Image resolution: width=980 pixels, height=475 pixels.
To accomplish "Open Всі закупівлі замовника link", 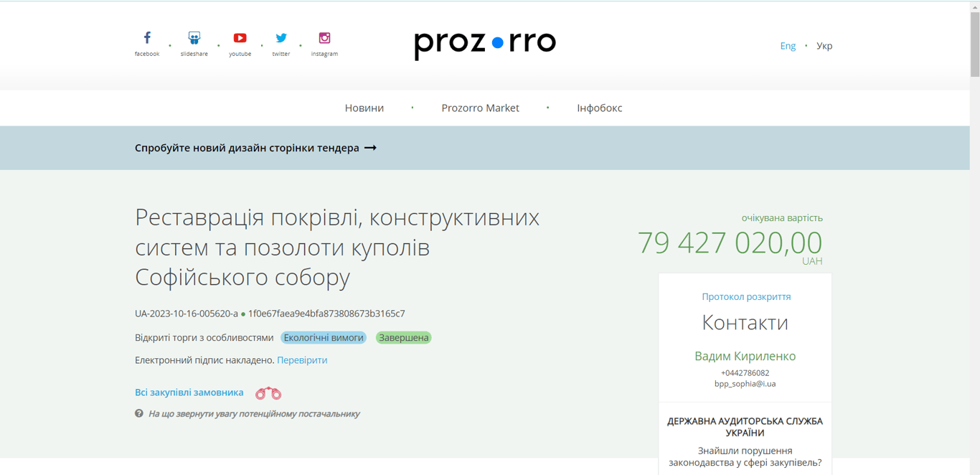I will point(189,392).
